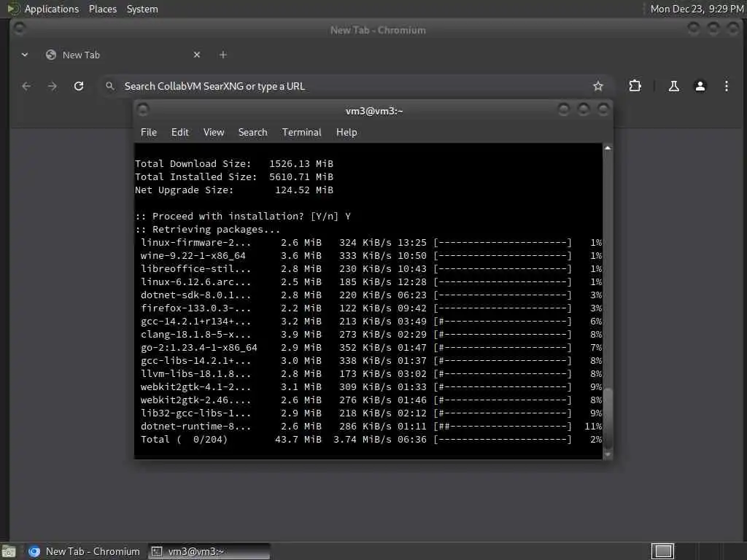Open Chromium three-dot menu
The image size is (747, 560).
coord(726,86)
